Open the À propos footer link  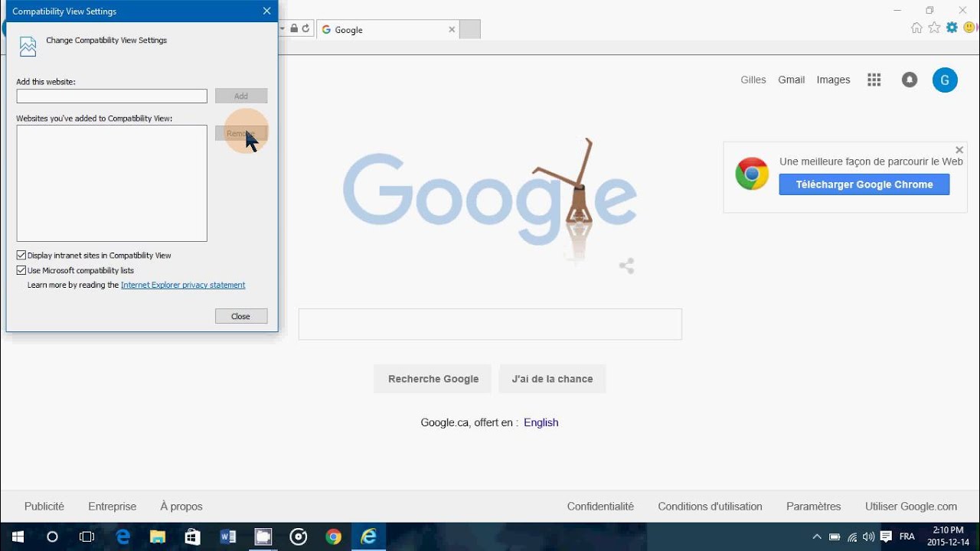(x=181, y=507)
